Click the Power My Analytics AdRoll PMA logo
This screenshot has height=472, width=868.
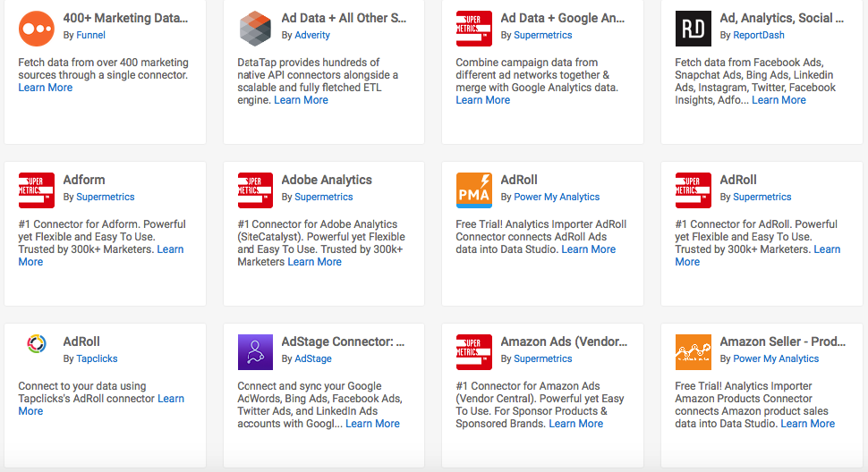474,190
